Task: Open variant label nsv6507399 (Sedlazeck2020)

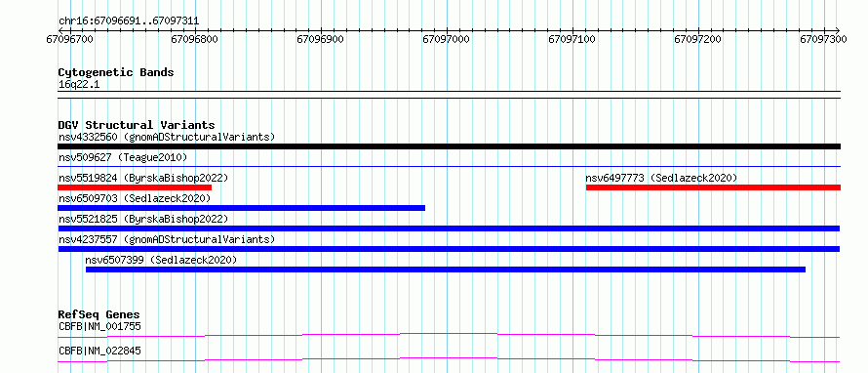Action: (161, 260)
